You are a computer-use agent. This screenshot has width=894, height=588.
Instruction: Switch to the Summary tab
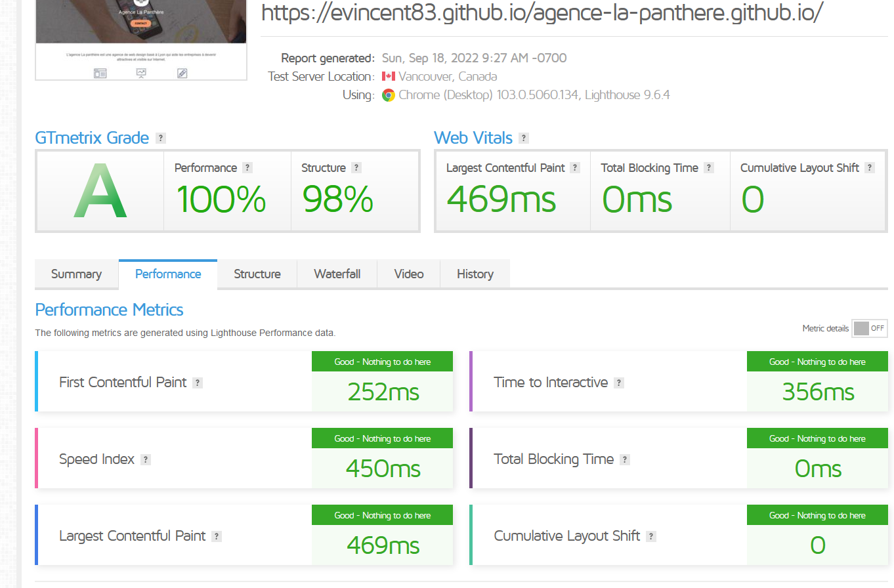(76, 274)
